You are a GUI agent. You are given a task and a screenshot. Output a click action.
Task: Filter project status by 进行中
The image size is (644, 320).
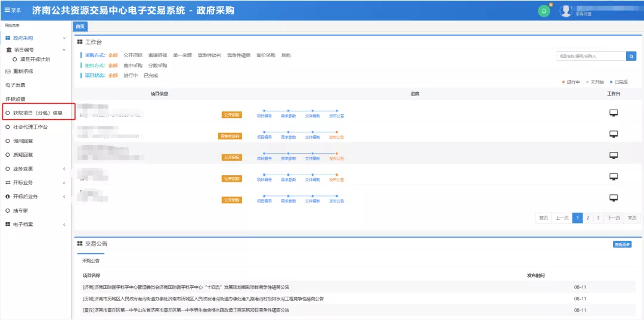click(x=131, y=76)
